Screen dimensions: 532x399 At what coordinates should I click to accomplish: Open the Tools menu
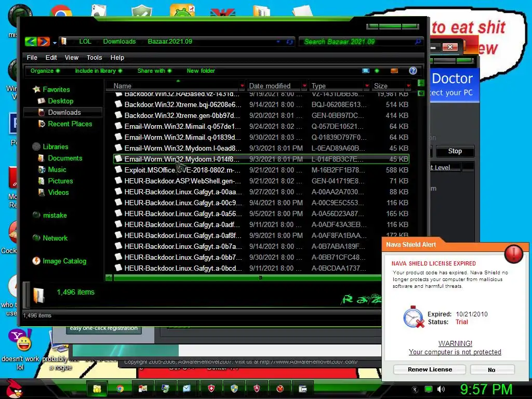coord(95,58)
